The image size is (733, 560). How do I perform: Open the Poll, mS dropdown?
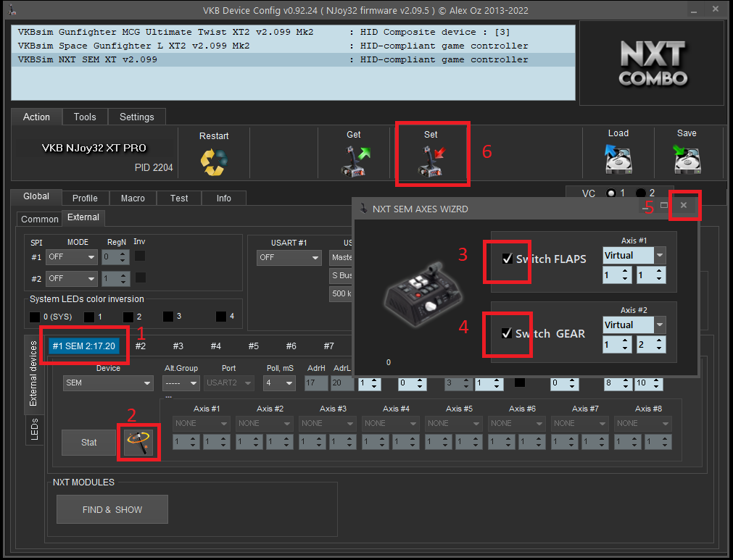coord(279,383)
